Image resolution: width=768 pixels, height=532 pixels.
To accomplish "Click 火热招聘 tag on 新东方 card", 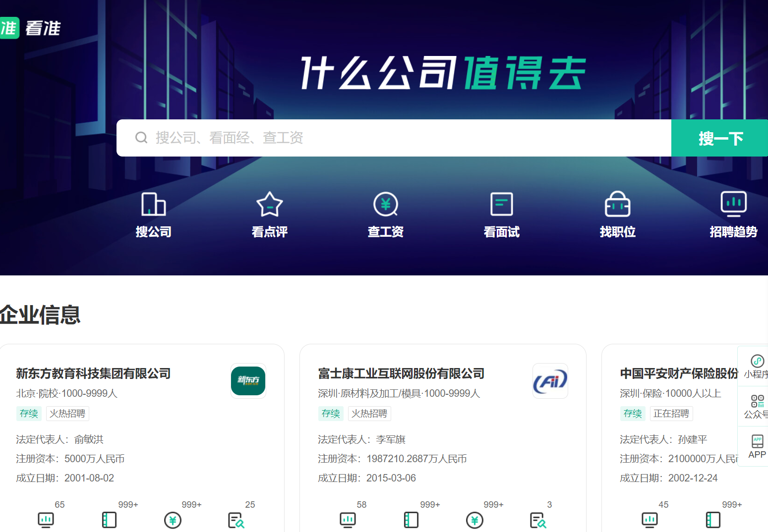I will 67,414.
